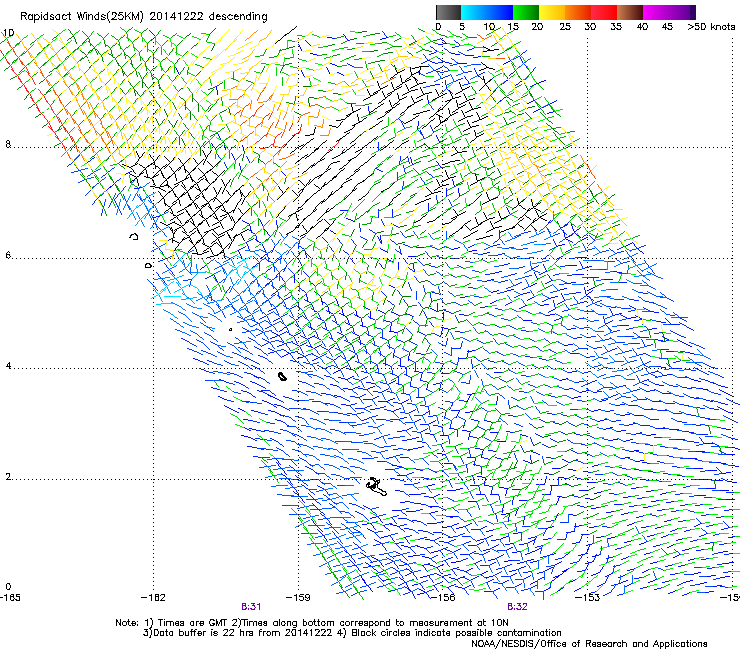Screen dimensions: 740x650
Task: Click the yellow 20-25 knots legend swatch
Action: (x=552, y=12)
